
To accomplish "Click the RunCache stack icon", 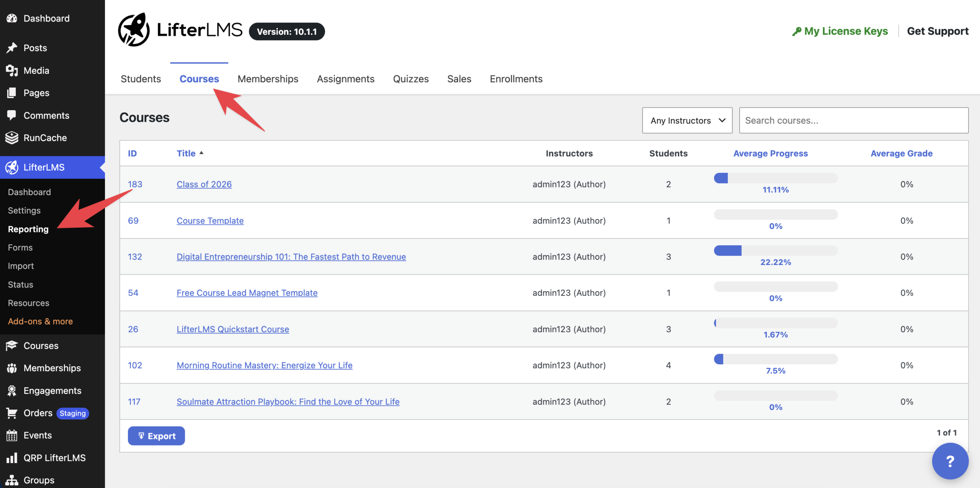I will pyautogui.click(x=12, y=138).
